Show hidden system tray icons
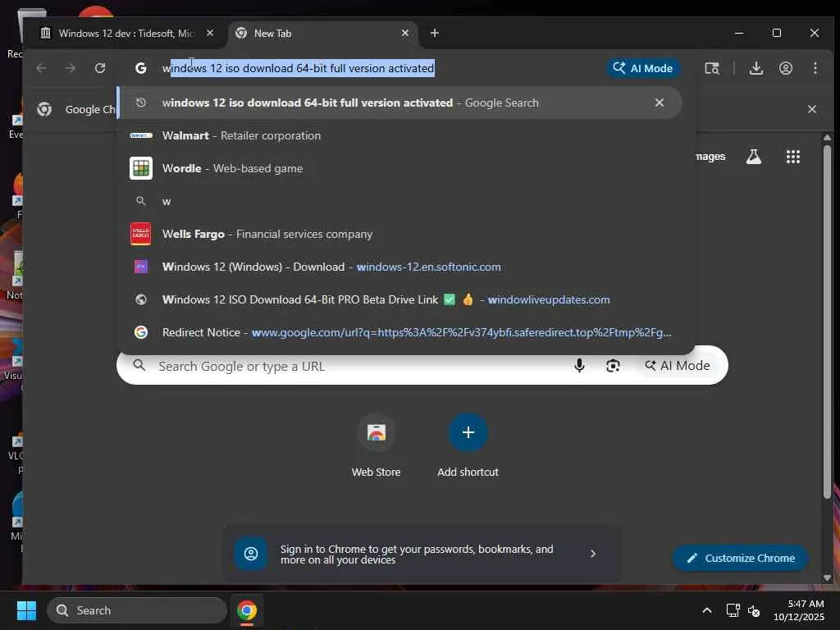 (706, 610)
